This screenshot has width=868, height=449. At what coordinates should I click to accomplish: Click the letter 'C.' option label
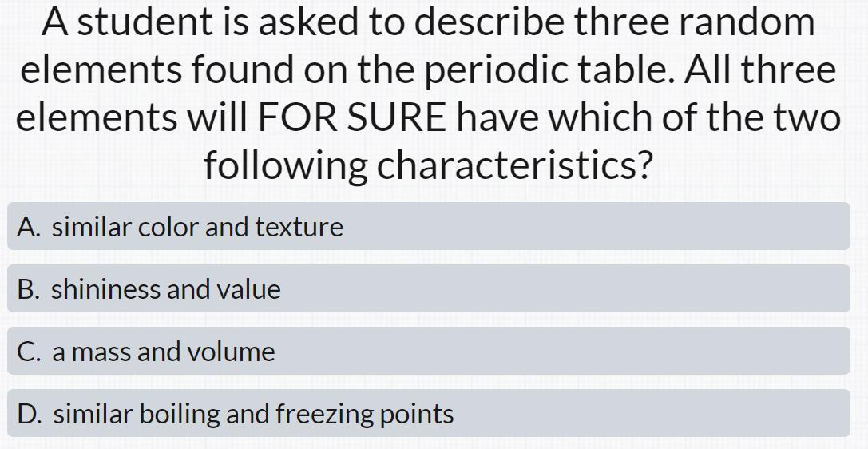coord(30,352)
